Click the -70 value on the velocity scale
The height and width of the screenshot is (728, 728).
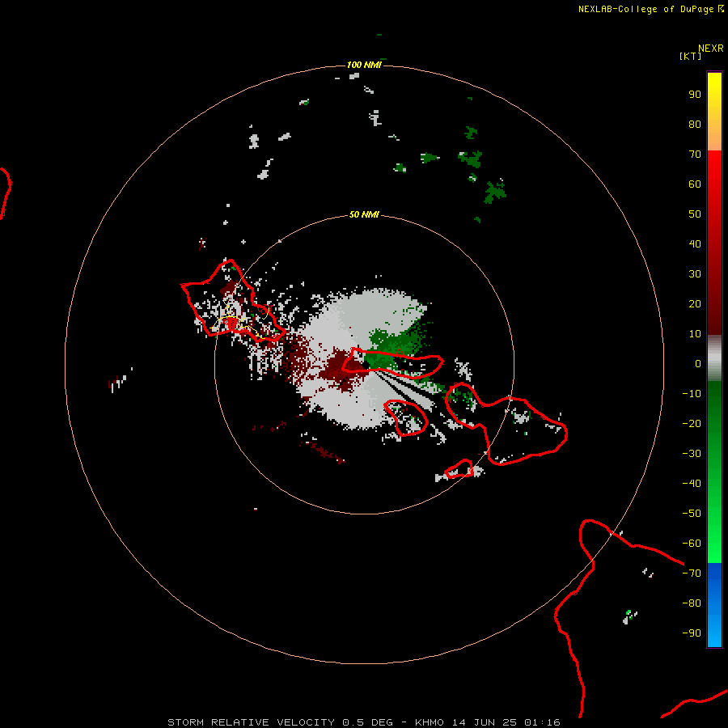[x=692, y=574]
